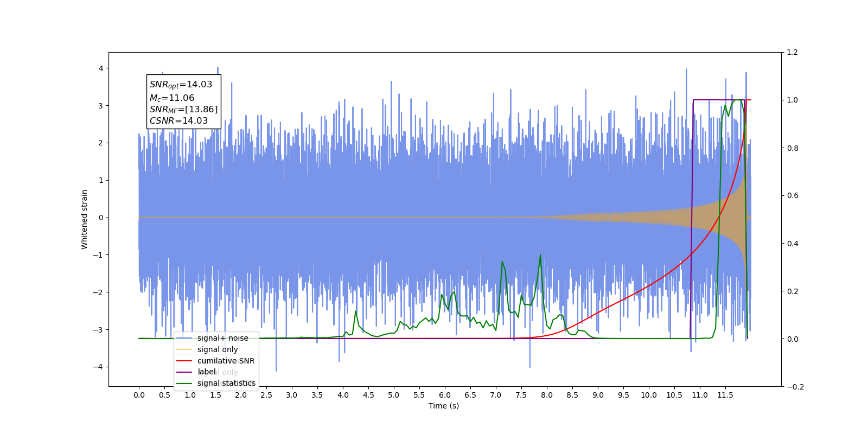Click the Mc=11.06 annotation text
Viewport: 868px width, 434px height.
171,98
